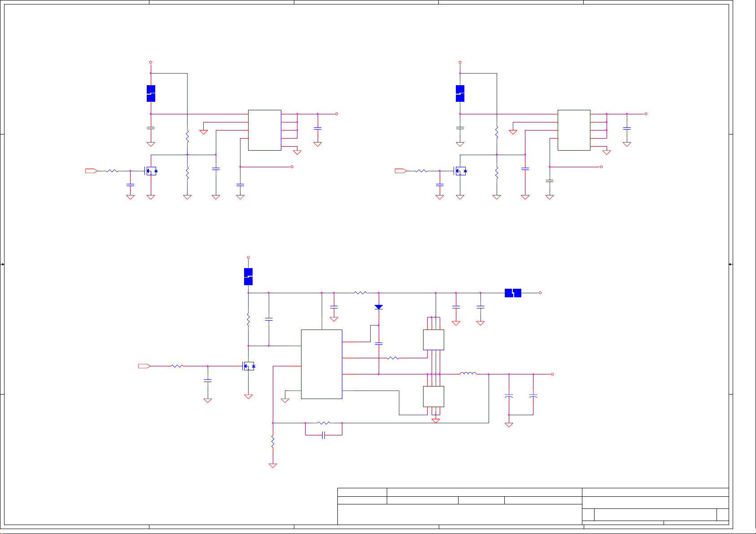Click the MOSFET symbol in the top-left circuit
This screenshot has width=756, height=534.
coord(151,171)
